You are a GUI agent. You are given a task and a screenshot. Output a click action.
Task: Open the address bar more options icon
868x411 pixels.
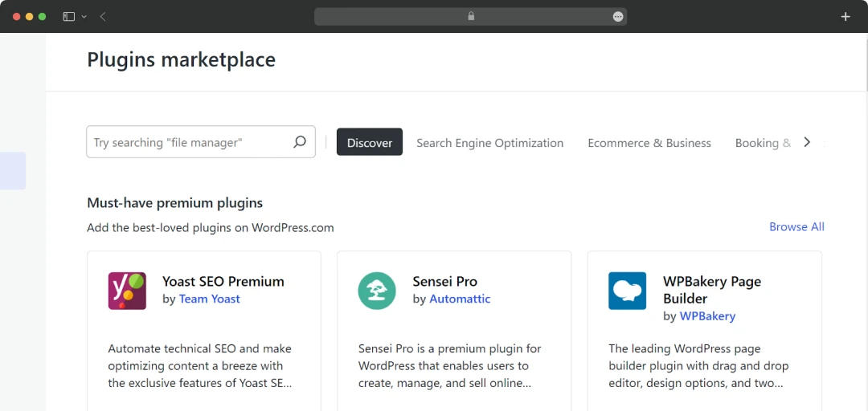click(618, 17)
